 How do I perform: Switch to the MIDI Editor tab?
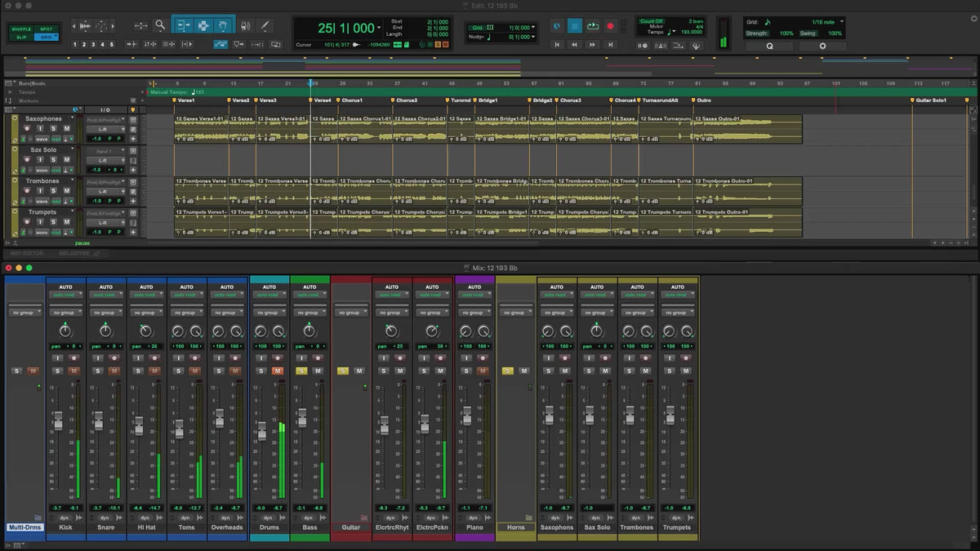[27, 254]
